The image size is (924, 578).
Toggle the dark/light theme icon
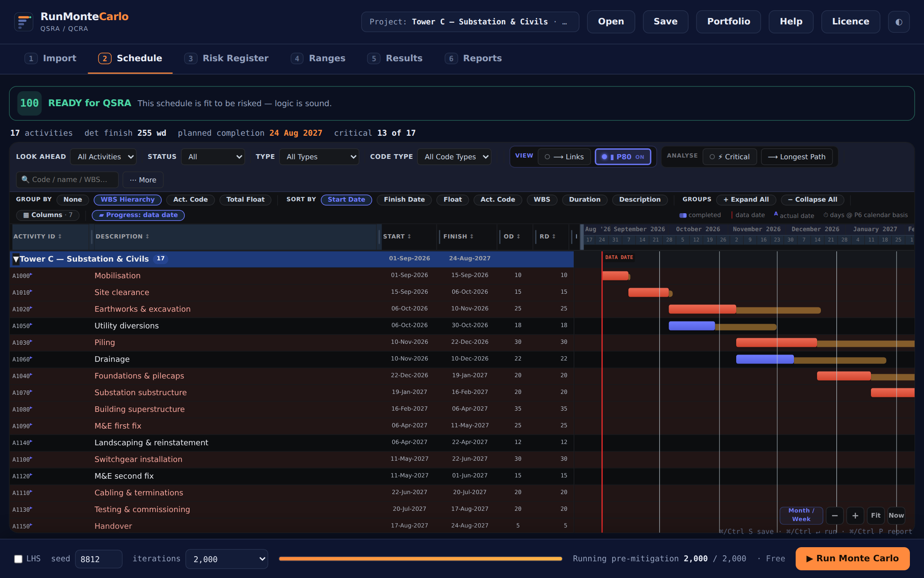click(899, 22)
